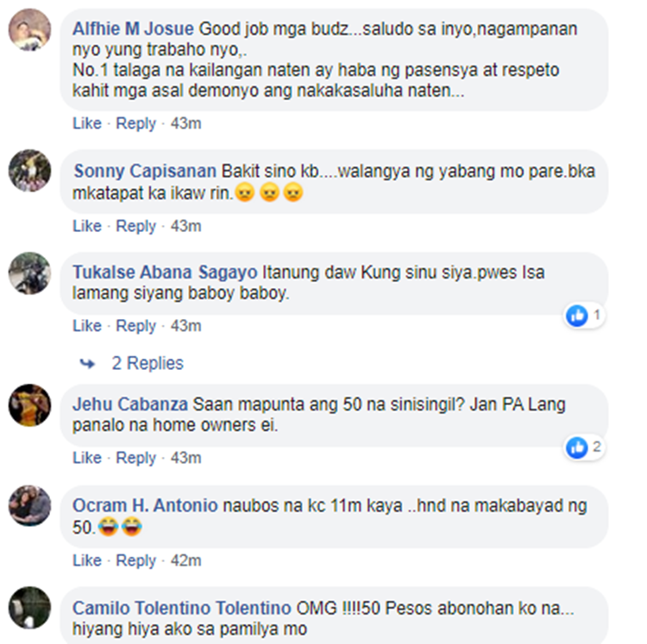The width and height of the screenshot is (647, 644).
Task: Click Tukalse Abana Sagayo's profile photo
Action: coord(29,273)
